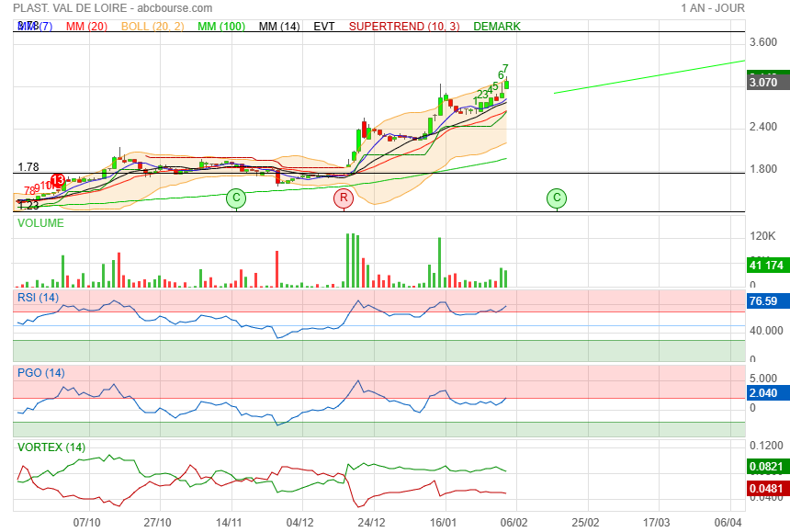
Task: Click the red 13 DeMark circle marker
Action: point(58,180)
